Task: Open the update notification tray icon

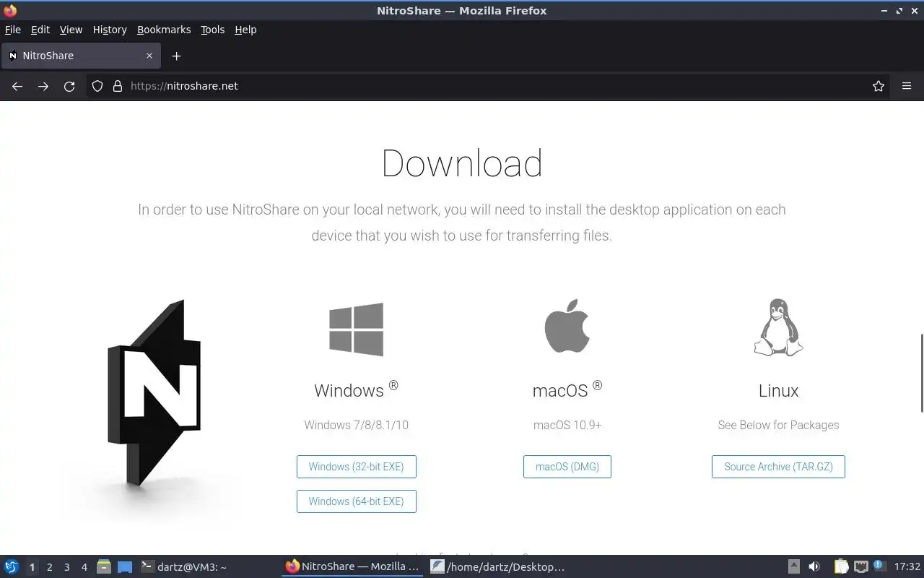Action: pyautogui.click(x=879, y=566)
